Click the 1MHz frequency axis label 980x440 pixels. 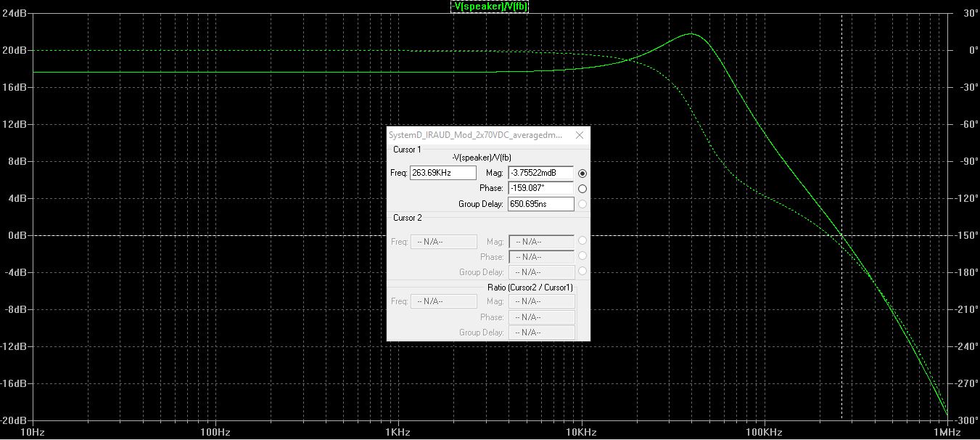[x=947, y=433]
